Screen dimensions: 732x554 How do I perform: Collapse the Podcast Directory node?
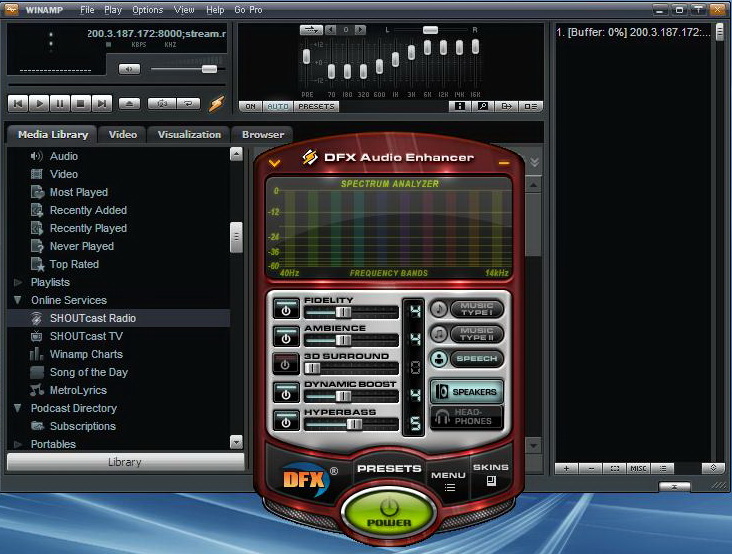click(18, 408)
